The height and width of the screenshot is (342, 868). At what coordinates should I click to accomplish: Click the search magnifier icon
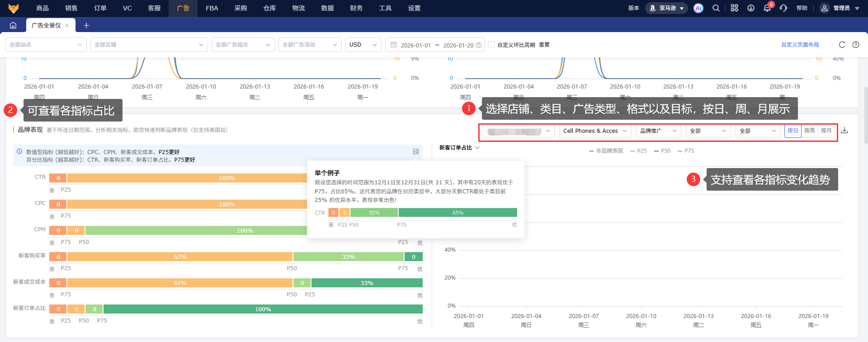pos(716,8)
